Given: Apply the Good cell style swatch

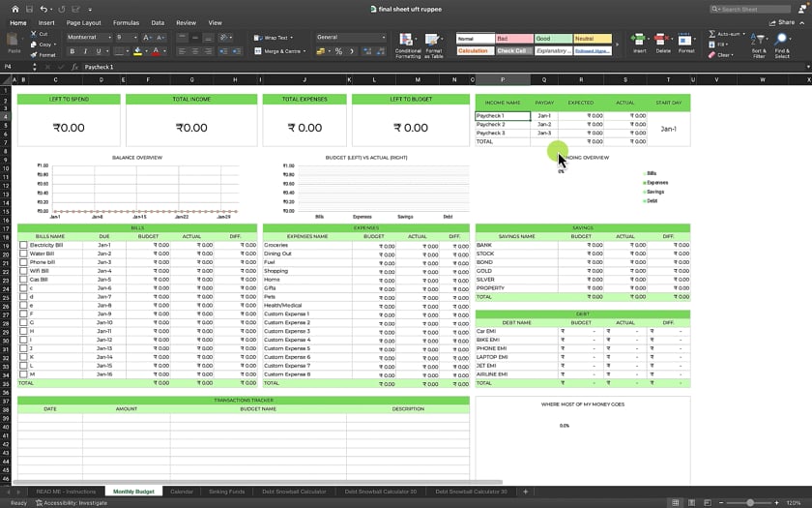Looking at the screenshot, I should (x=553, y=39).
